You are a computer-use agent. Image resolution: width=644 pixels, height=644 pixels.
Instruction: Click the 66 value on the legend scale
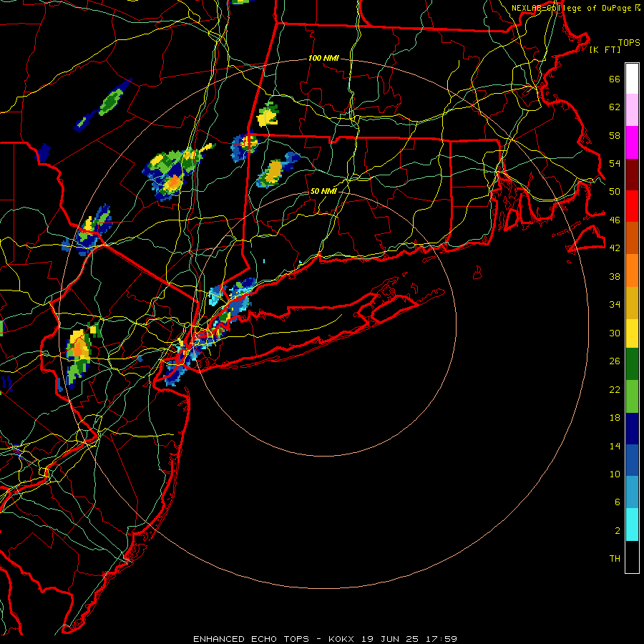point(615,79)
